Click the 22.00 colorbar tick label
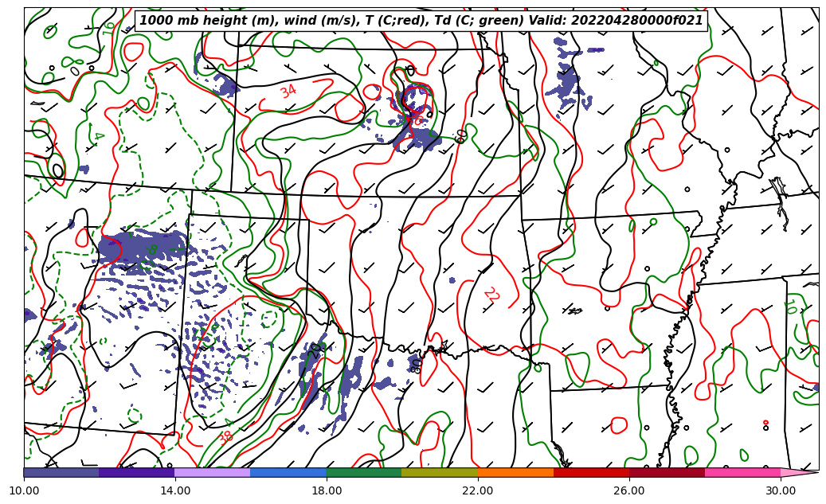This screenshot has height=504, width=826. pyautogui.click(x=478, y=490)
